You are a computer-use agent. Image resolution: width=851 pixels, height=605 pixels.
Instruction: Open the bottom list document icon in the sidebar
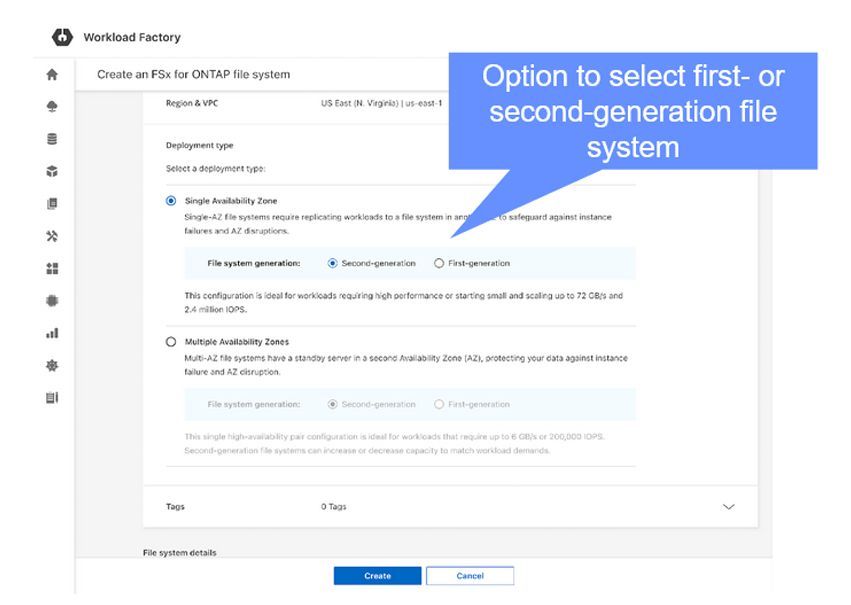(x=52, y=398)
